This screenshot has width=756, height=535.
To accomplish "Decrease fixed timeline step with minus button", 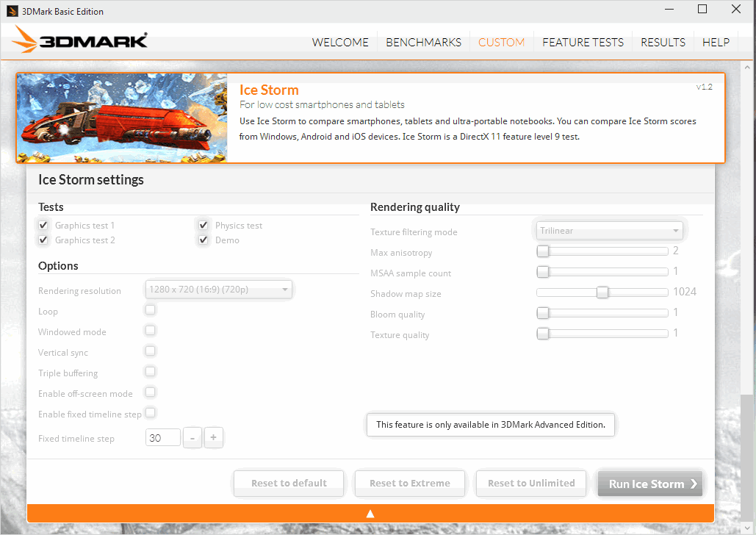I will 192,437.
